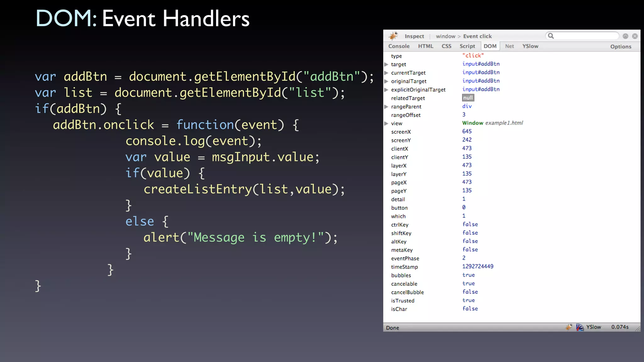Click the isTrusted property name
Image resolution: width=644 pixels, height=362 pixels.
(x=403, y=301)
